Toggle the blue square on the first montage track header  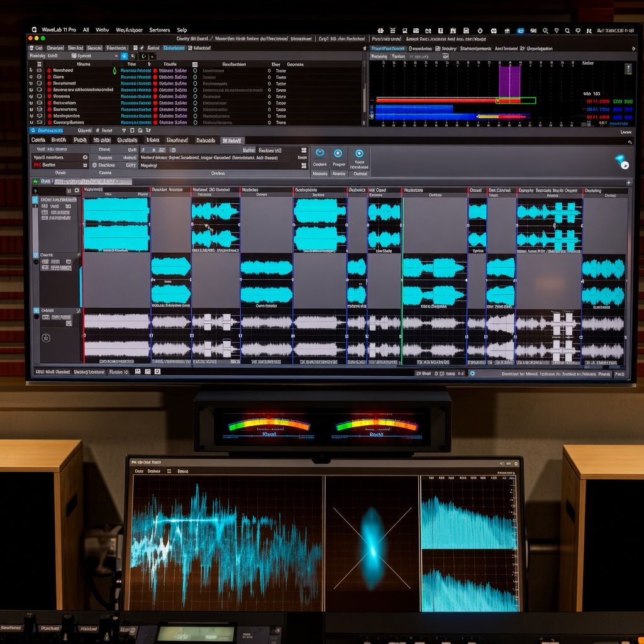pos(35,199)
